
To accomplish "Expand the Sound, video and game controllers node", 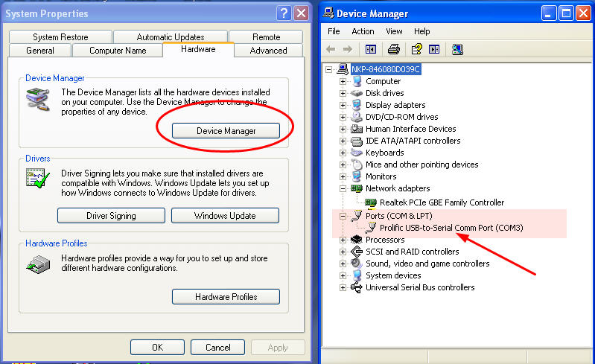I will point(343,264).
